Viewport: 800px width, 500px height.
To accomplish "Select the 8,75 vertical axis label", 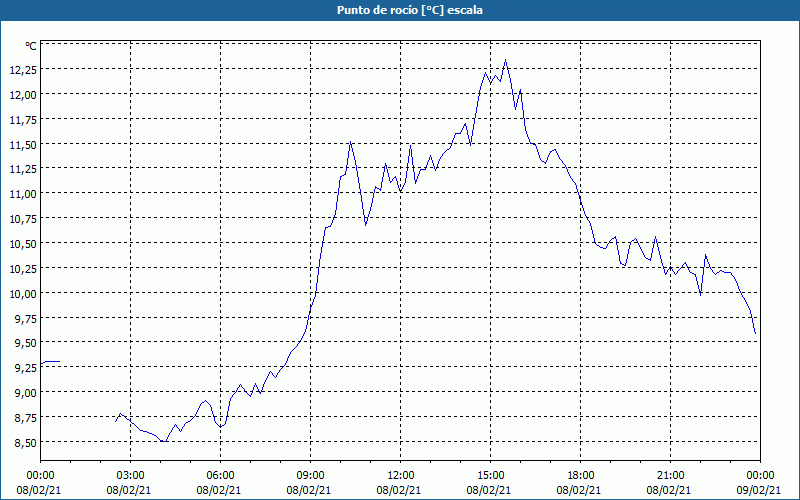I will point(26,418).
